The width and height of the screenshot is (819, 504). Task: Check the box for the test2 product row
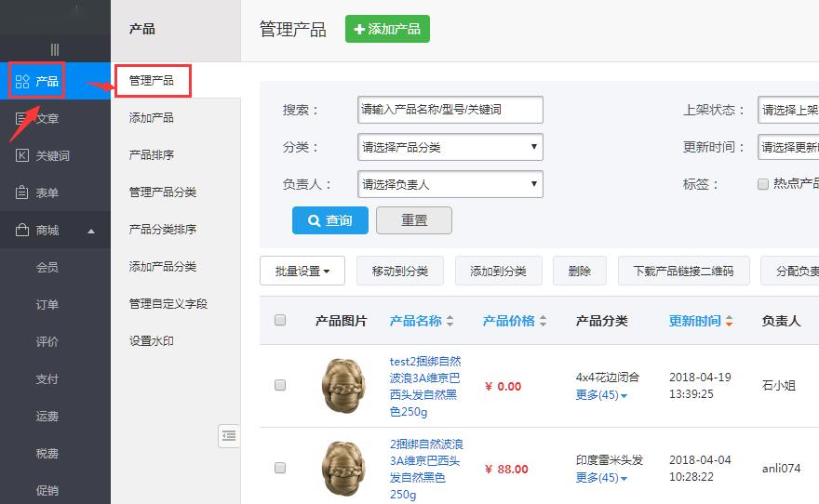[x=280, y=385]
